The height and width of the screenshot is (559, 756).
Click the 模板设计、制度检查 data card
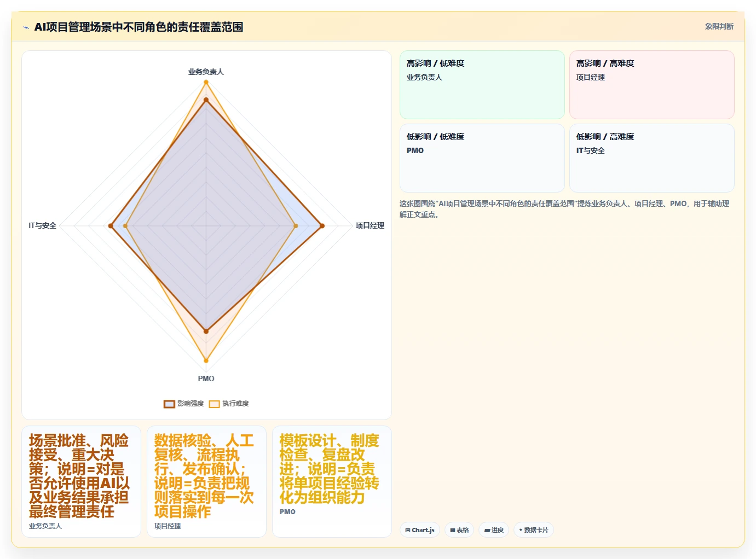point(332,481)
